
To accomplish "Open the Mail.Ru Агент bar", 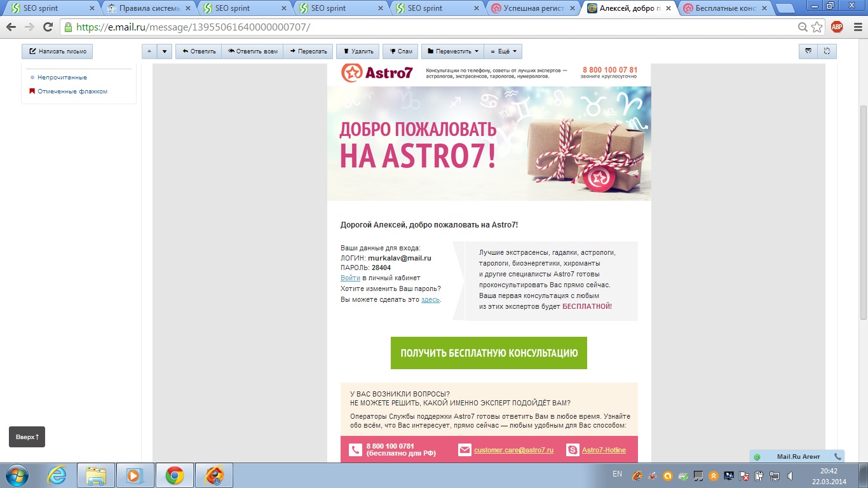I will tap(797, 456).
